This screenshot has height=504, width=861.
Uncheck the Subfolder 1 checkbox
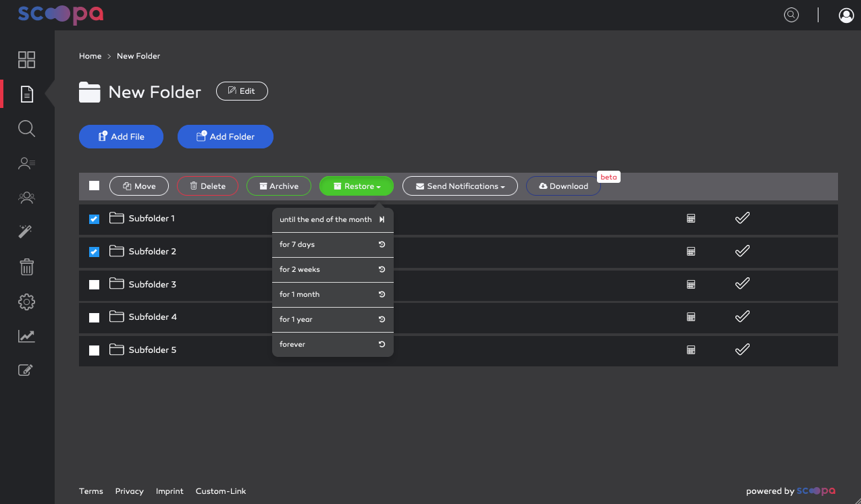pos(95,219)
